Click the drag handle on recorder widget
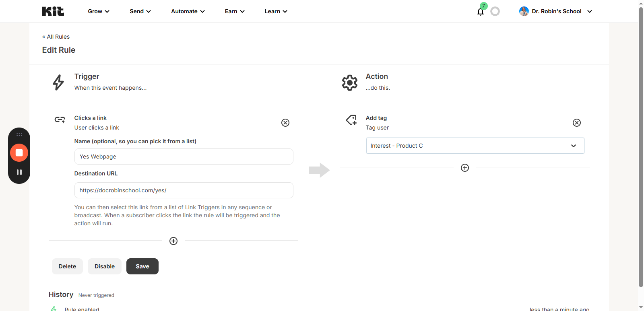The width and height of the screenshot is (644, 311). click(x=19, y=134)
